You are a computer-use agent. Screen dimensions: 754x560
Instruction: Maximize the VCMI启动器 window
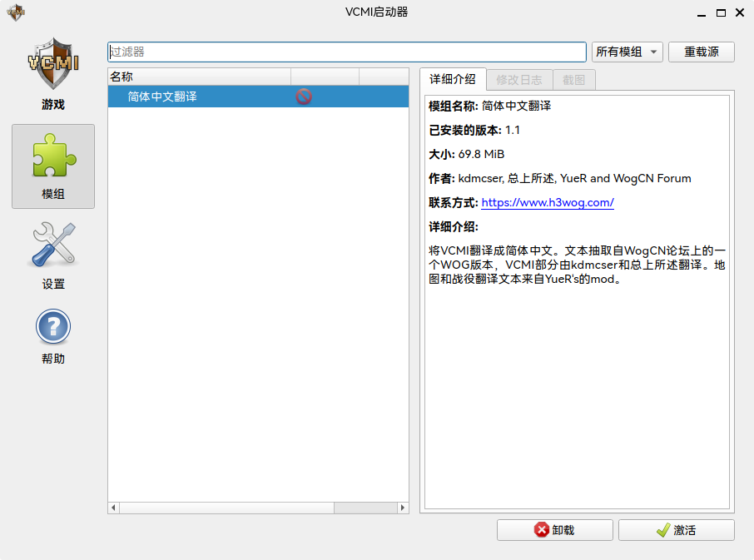pyautogui.click(x=721, y=13)
